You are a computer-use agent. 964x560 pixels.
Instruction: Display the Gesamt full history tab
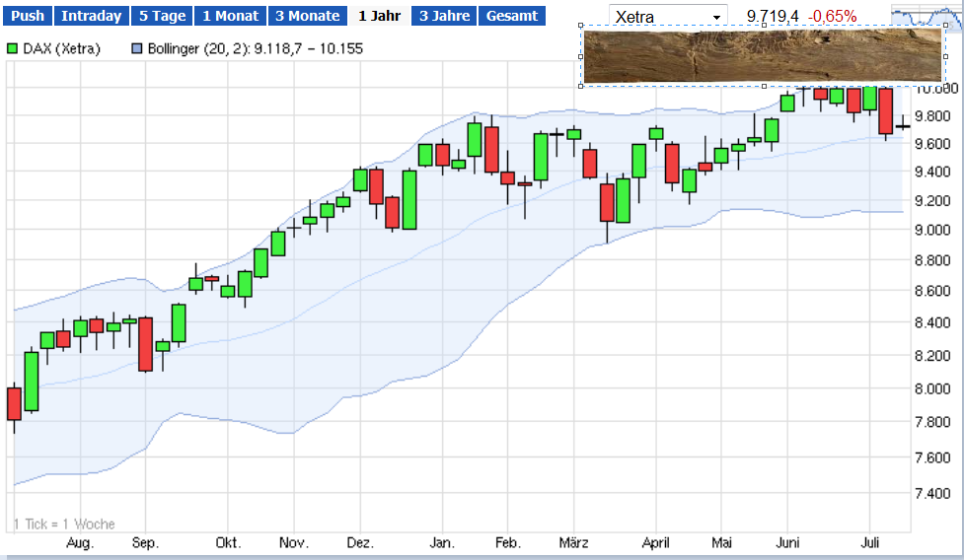(512, 16)
